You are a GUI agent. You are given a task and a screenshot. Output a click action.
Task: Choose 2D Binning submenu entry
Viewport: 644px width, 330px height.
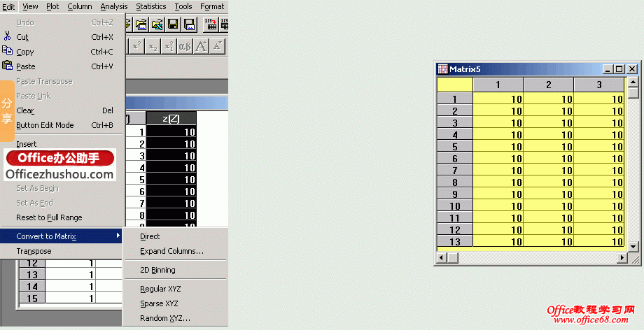tap(176, 270)
